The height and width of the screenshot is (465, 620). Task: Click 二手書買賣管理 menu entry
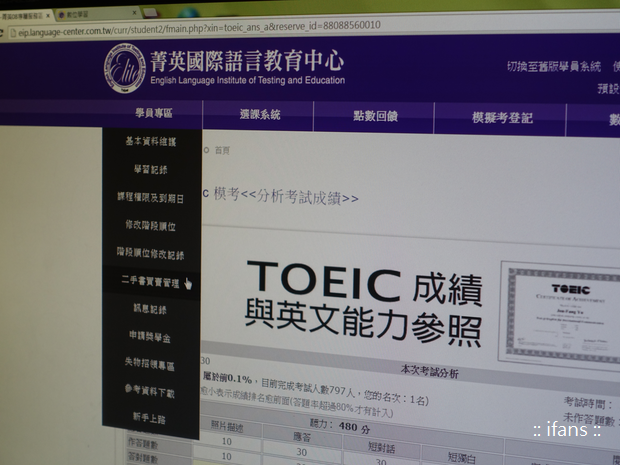[x=151, y=282]
